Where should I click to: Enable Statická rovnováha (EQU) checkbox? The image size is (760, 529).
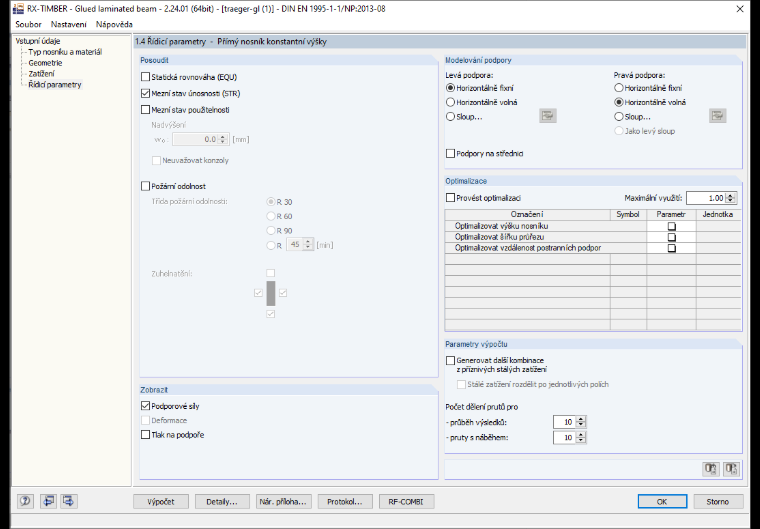pos(145,77)
